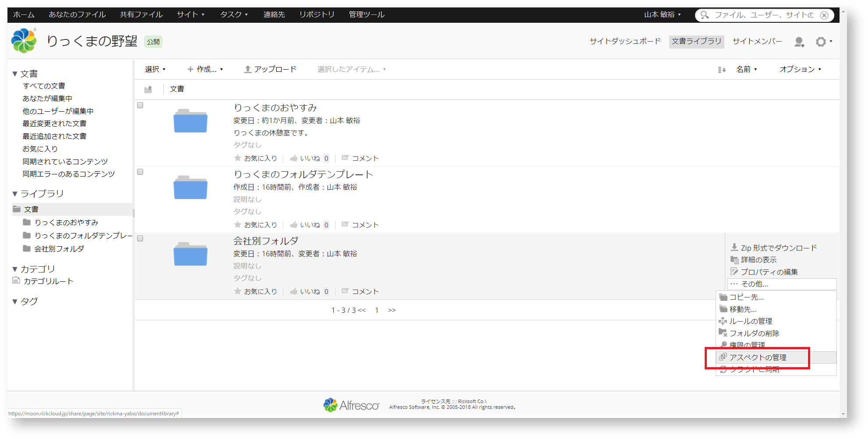Open カテゴリルート in sidebar
Screen dimensions: 868x439
[48, 281]
